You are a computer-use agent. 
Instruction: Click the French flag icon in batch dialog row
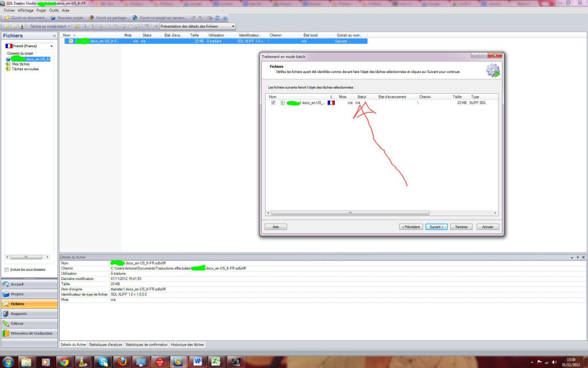click(x=331, y=102)
